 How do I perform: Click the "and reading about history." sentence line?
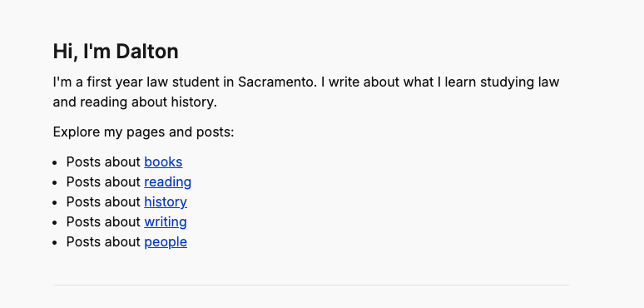[135, 102]
